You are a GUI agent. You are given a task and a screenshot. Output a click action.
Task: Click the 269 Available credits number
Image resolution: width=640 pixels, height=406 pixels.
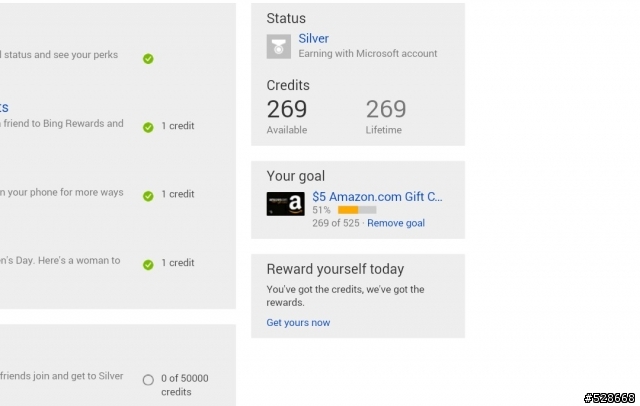287,109
